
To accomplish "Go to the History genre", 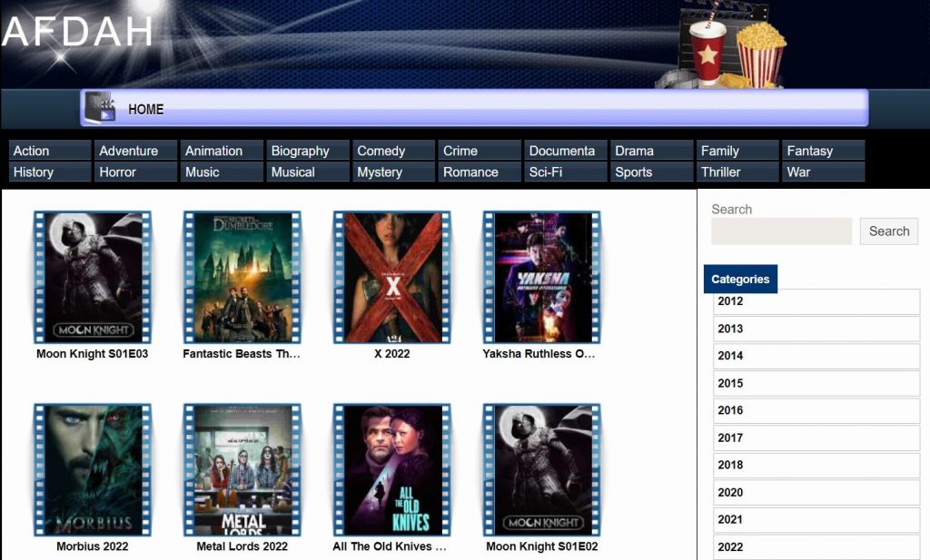I will pos(50,172).
